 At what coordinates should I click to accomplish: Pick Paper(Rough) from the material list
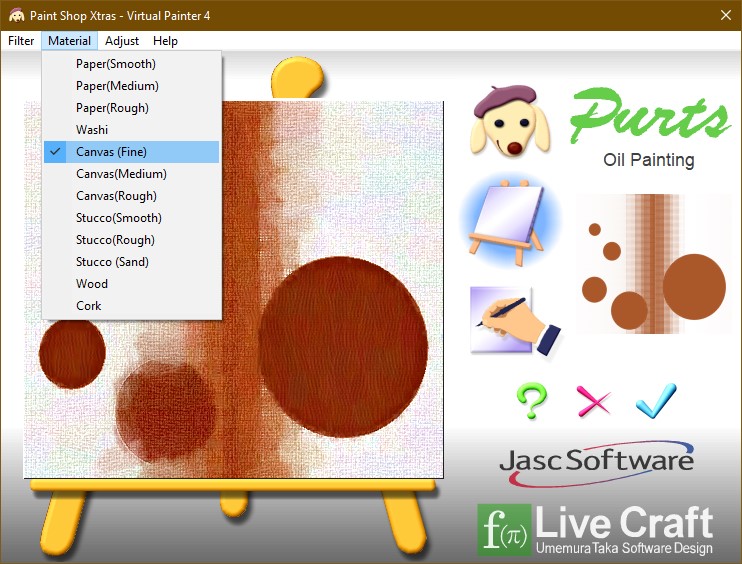(x=132, y=108)
